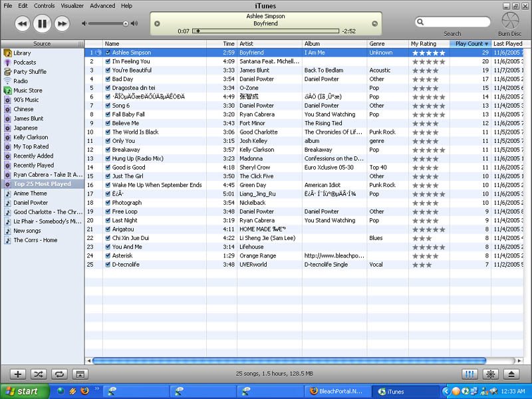Click the search magnifier icon
Screen dimensions: 532x399
coord(420,22)
